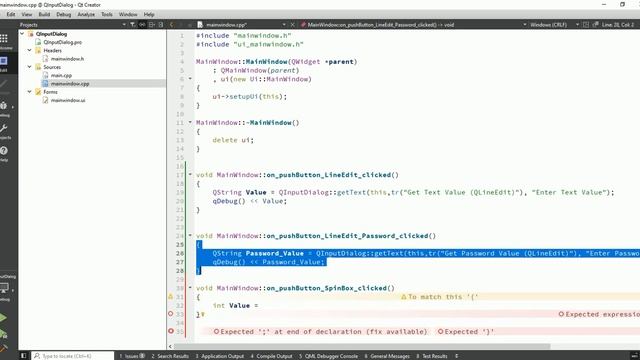Screen dimensions: 640x360
Task: Collapse the Sources folder
Action: (29, 67)
